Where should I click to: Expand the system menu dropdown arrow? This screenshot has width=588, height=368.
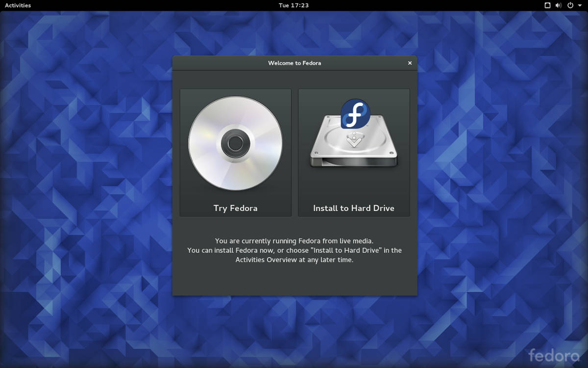pos(579,5)
